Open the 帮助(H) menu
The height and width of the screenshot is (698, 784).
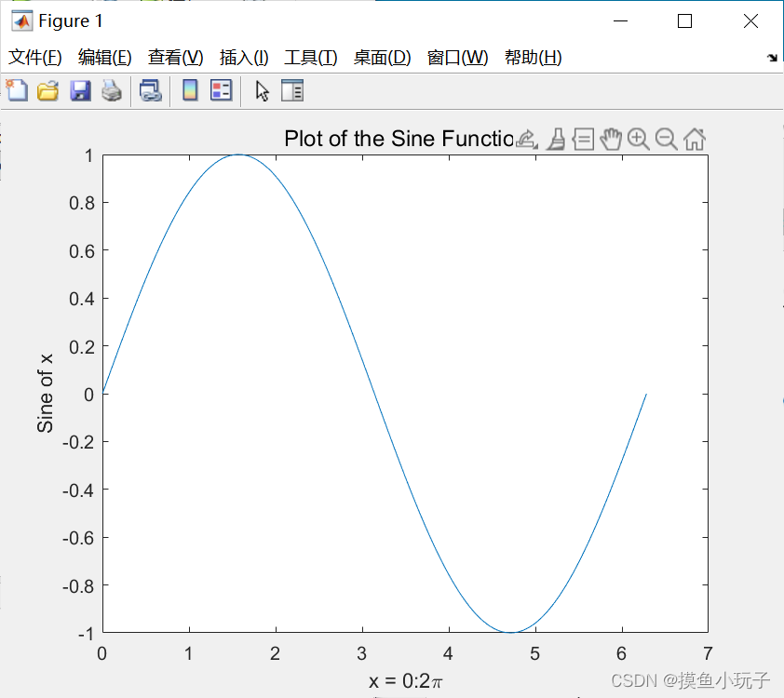click(533, 58)
